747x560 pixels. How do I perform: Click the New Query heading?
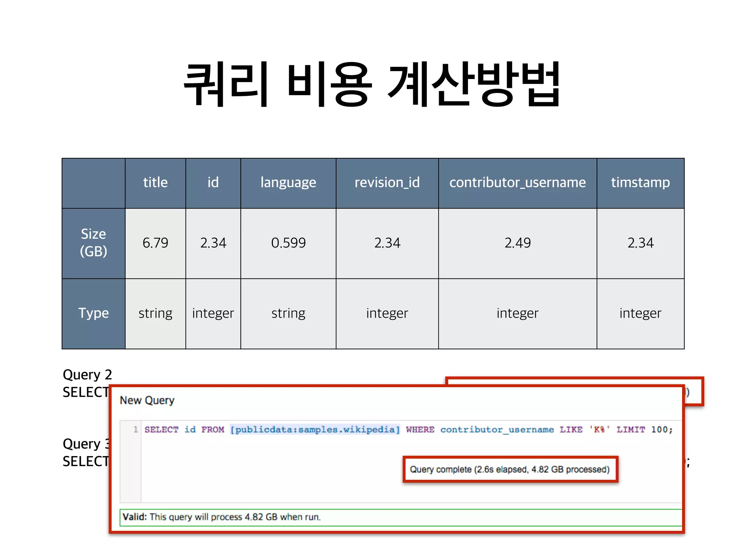[147, 401]
